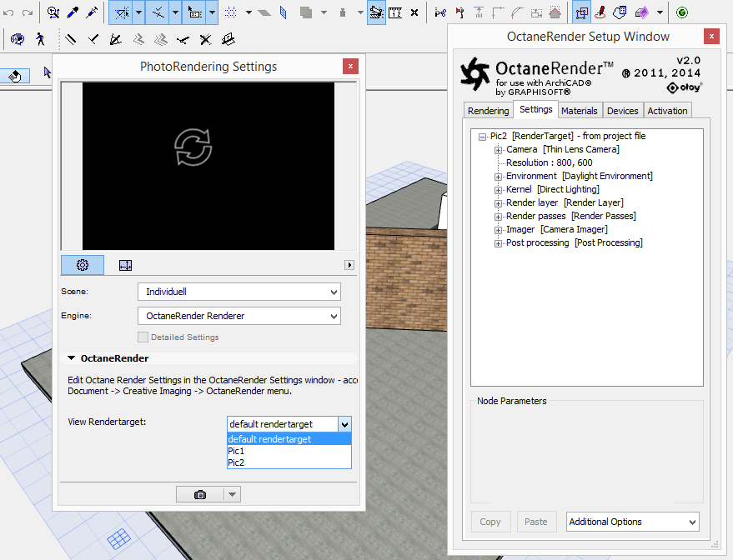Open the ruler measure tool
Viewport: 733px width, 560px height.
click(x=395, y=12)
